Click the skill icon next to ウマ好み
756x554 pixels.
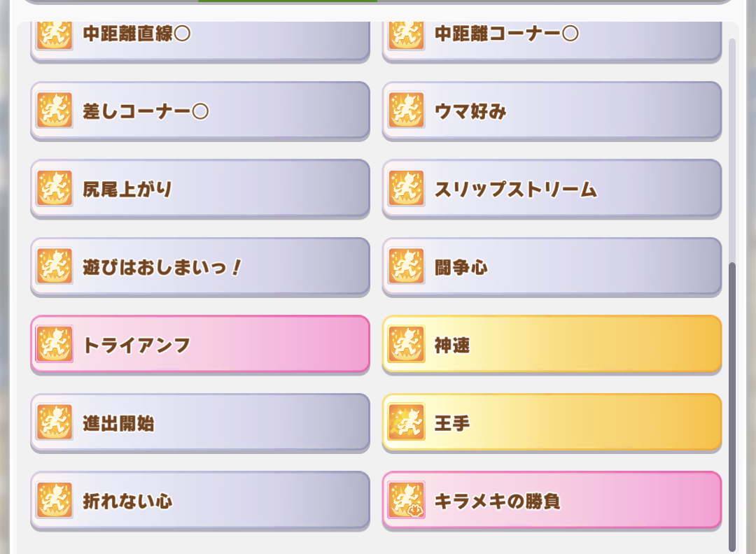pos(407,111)
